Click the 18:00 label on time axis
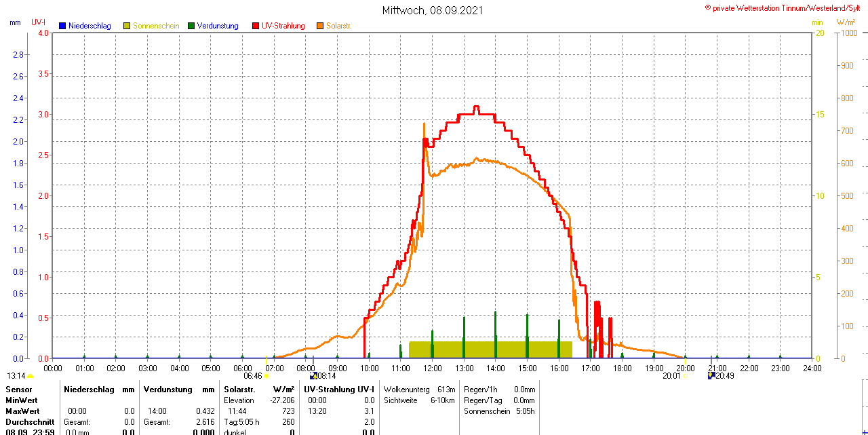Viewport: 868px width, 435px height. click(622, 368)
